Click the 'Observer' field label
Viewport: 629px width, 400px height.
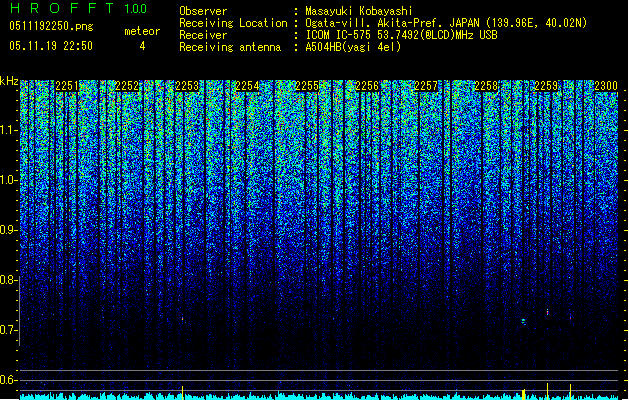tap(203, 11)
